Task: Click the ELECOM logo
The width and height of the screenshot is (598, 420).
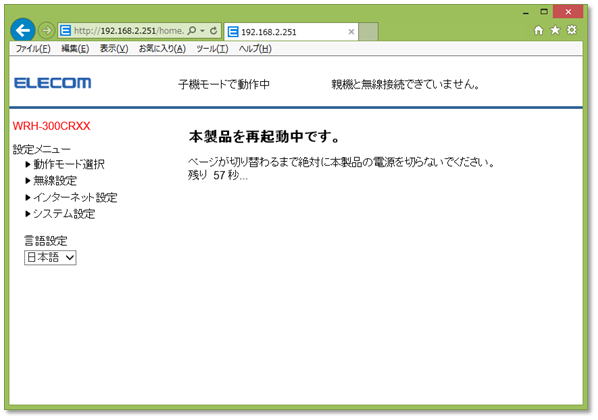Action: [x=53, y=83]
